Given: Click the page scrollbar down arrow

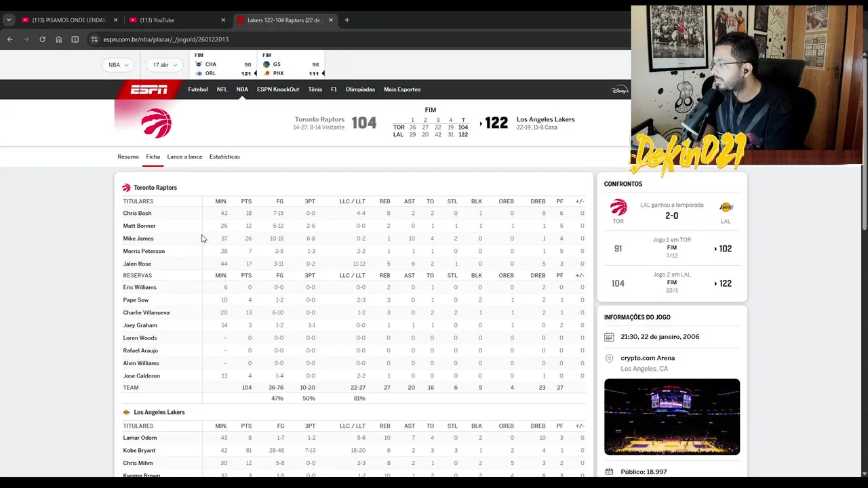Looking at the screenshot, I should click(x=863, y=473).
